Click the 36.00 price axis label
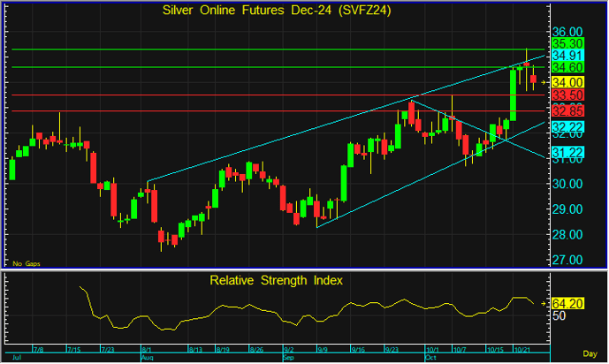Screen dimensions: 609x364 [566, 30]
